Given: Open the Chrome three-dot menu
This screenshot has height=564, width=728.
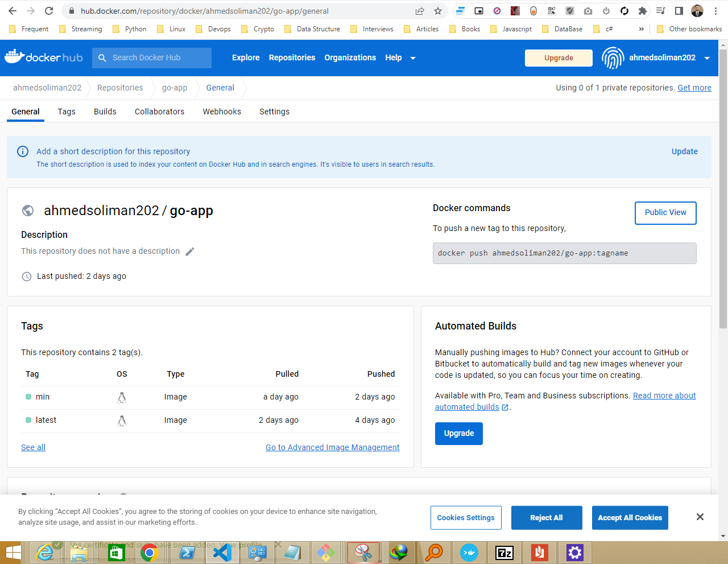Looking at the screenshot, I should click(716, 11).
